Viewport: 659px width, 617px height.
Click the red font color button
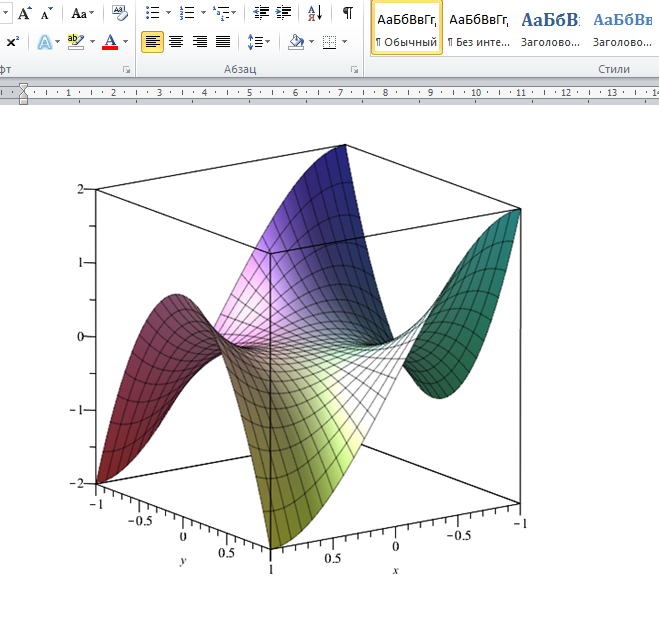pos(109,42)
